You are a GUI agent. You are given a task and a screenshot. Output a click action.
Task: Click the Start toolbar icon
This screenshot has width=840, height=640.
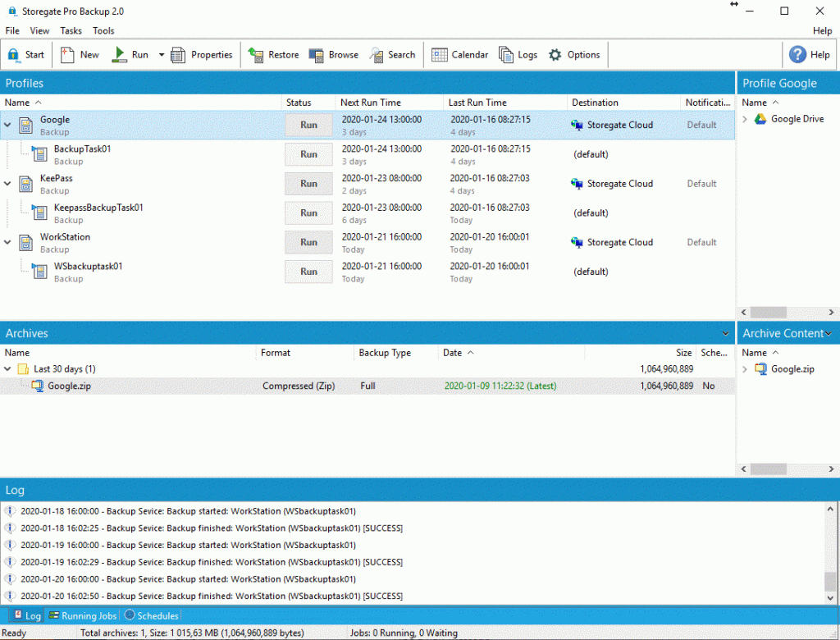point(13,55)
